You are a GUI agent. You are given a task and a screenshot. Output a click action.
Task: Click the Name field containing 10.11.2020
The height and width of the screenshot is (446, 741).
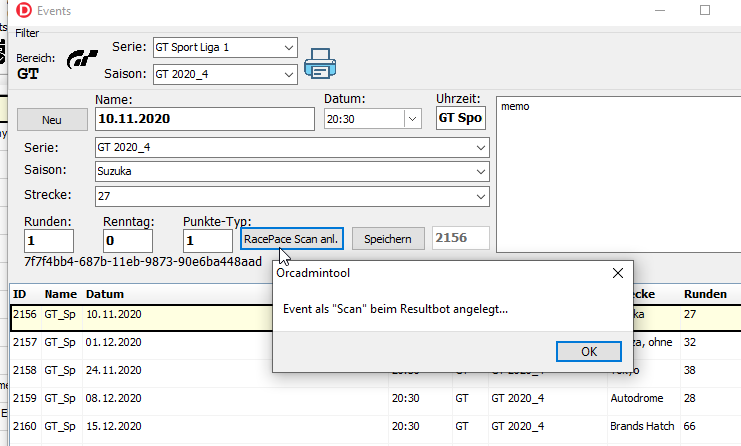click(x=204, y=119)
